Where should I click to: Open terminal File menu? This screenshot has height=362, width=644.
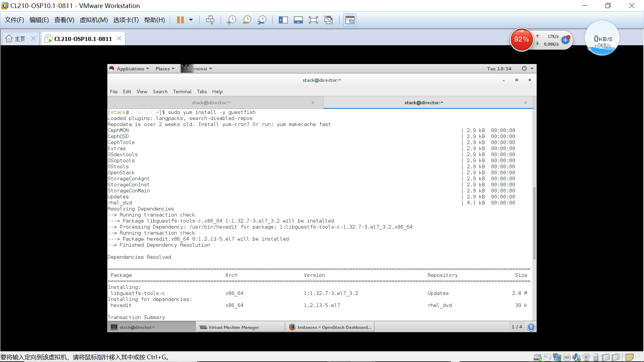pyautogui.click(x=114, y=92)
